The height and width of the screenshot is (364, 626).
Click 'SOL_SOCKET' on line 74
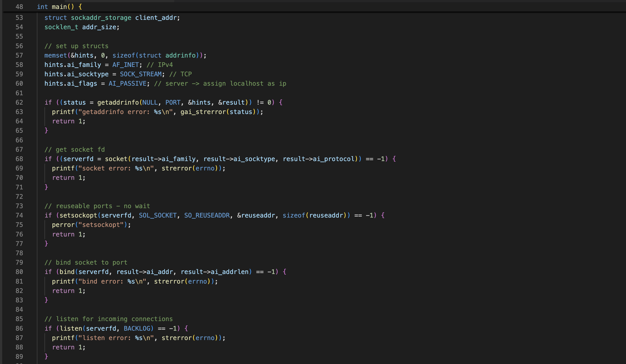pyautogui.click(x=158, y=216)
